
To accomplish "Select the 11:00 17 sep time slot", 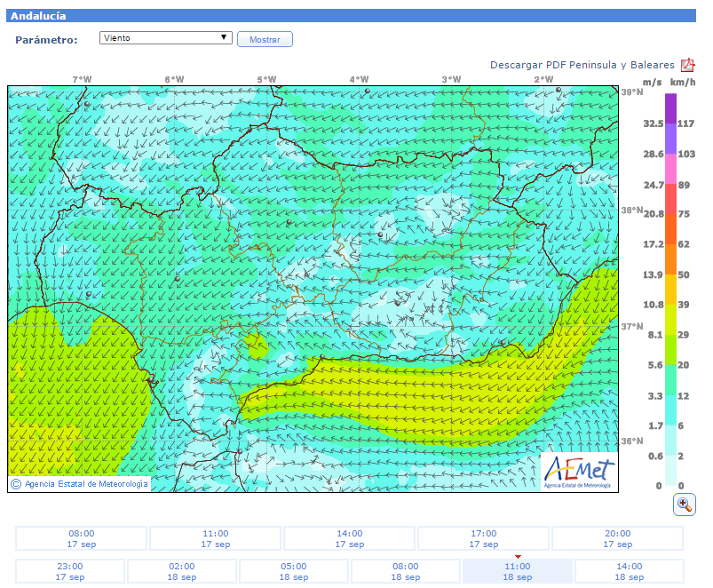I will coord(215,538).
